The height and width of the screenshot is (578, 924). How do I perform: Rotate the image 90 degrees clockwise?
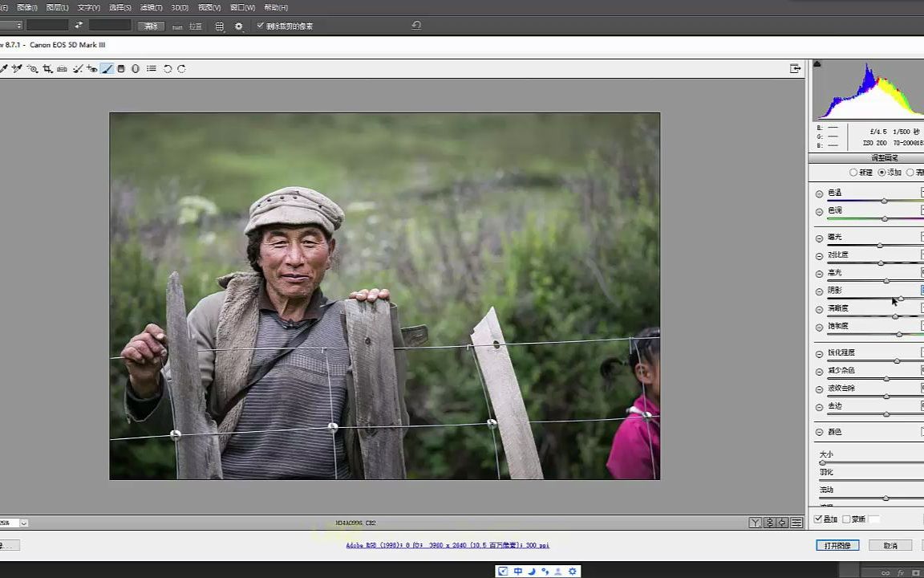tap(181, 68)
